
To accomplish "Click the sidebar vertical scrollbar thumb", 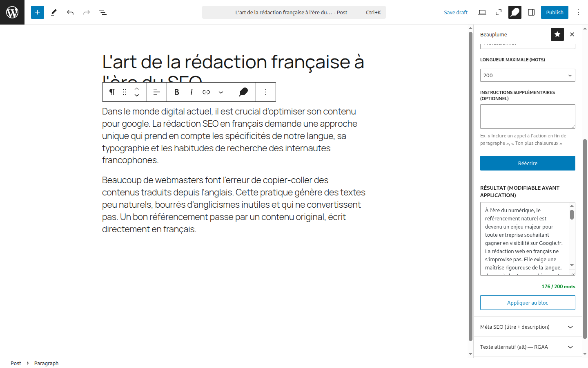I will [585, 239].
